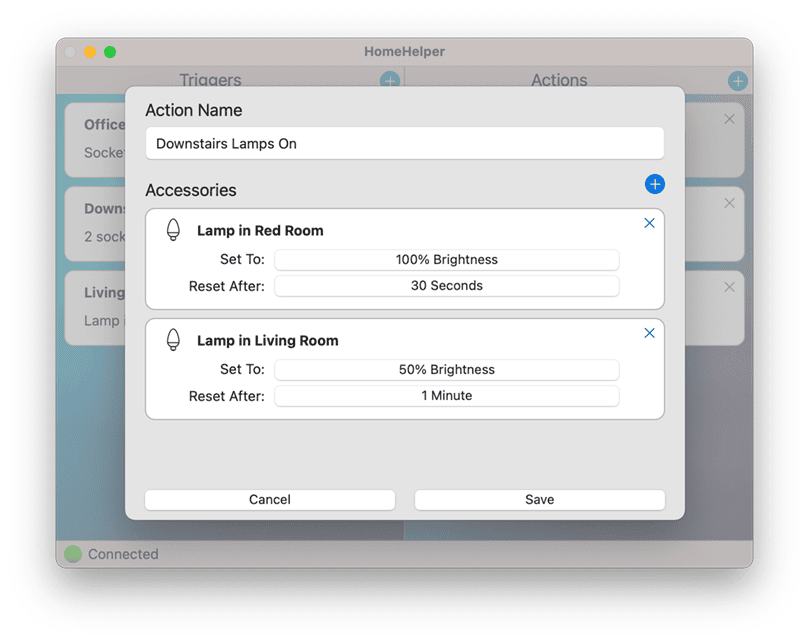Screen dimensions: 809x642
Task: Focus the Action Name text field
Action: click(404, 144)
